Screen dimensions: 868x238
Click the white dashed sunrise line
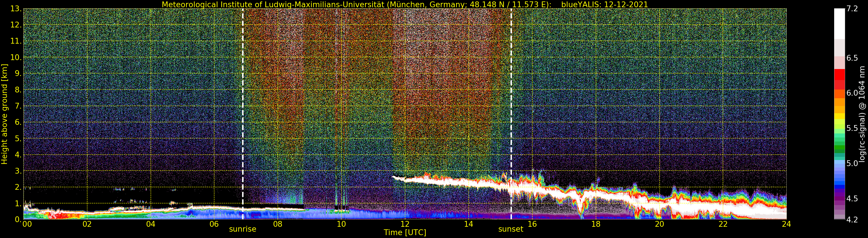point(243,114)
